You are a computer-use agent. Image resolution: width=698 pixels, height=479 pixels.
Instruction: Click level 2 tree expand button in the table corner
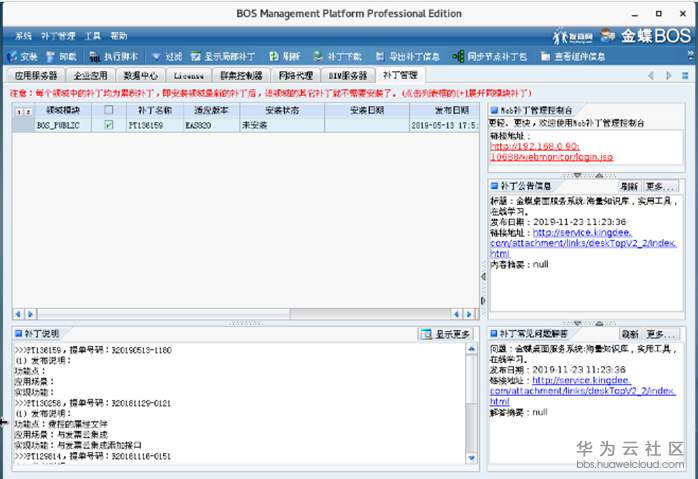pyautogui.click(x=28, y=112)
